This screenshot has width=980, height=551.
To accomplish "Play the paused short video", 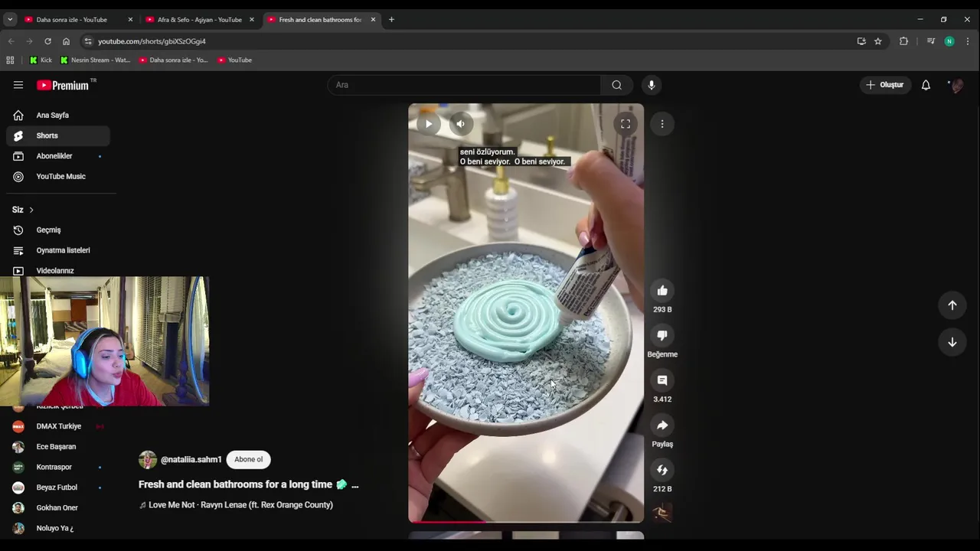I will click(429, 124).
